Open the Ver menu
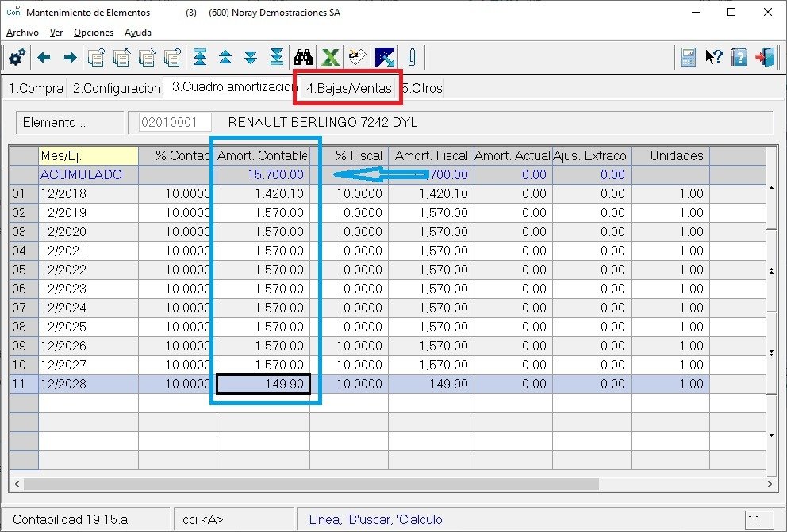 click(x=56, y=33)
